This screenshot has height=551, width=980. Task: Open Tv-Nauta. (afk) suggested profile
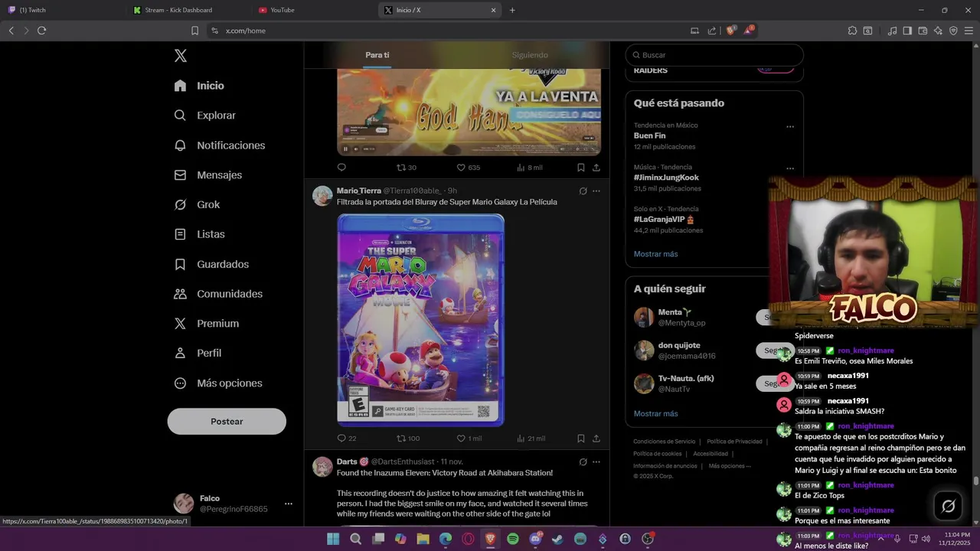point(686,379)
